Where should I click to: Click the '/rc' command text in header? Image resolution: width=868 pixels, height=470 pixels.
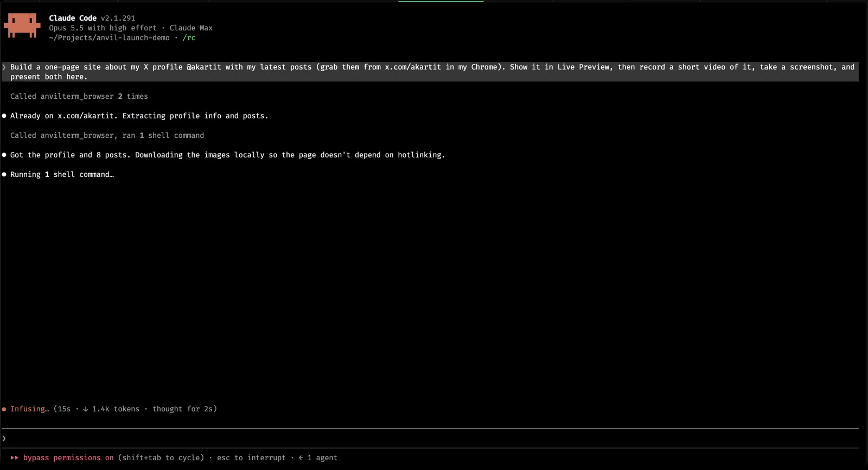coord(189,37)
